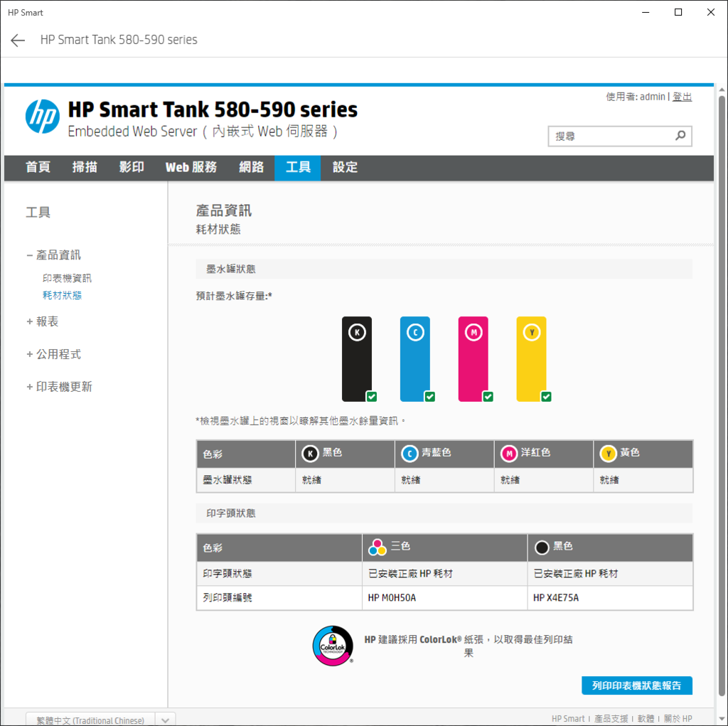Click the 使用者: admin label
Viewport: 728px width, 726px height.
tap(636, 97)
